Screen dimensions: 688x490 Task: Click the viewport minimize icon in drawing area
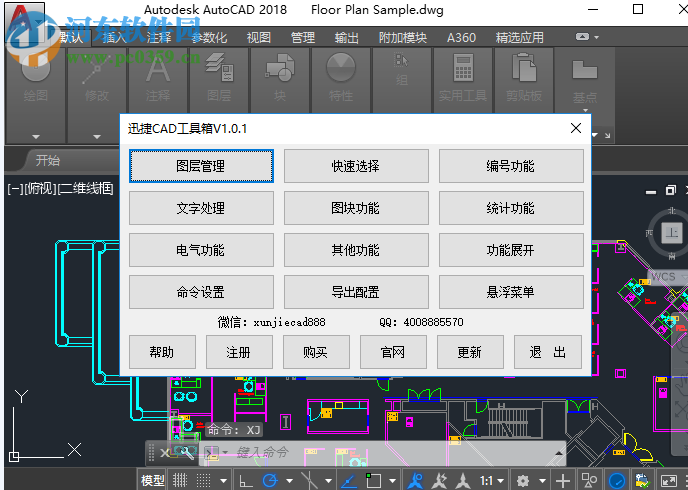[x=651, y=192]
